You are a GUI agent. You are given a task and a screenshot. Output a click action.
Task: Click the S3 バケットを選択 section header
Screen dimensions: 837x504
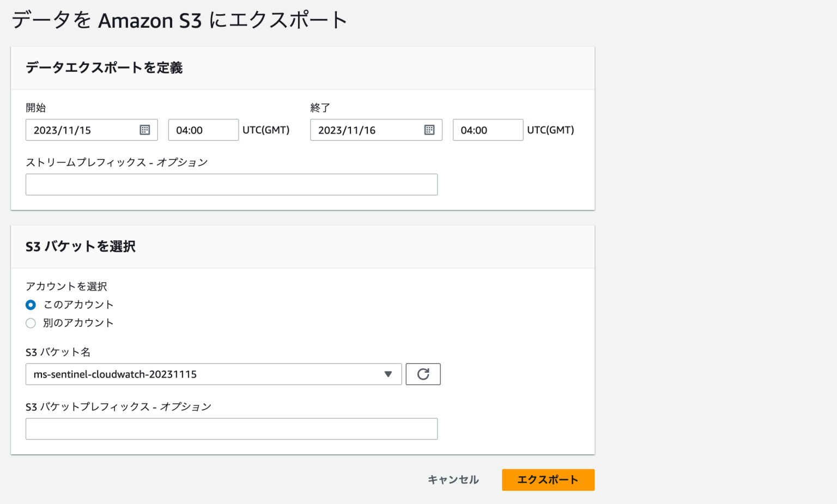pyautogui.click(x=80, y=246)
